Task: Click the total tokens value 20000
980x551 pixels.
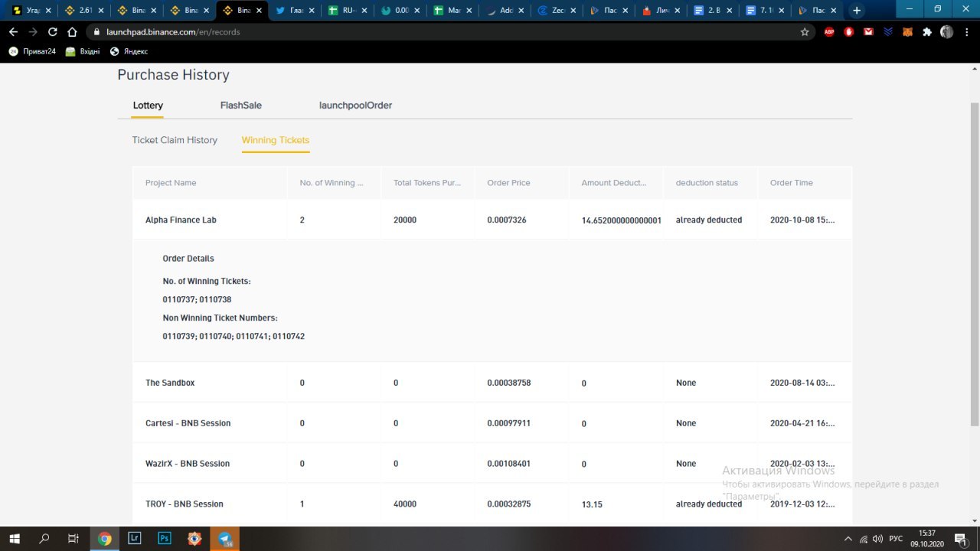Action: 405,220
